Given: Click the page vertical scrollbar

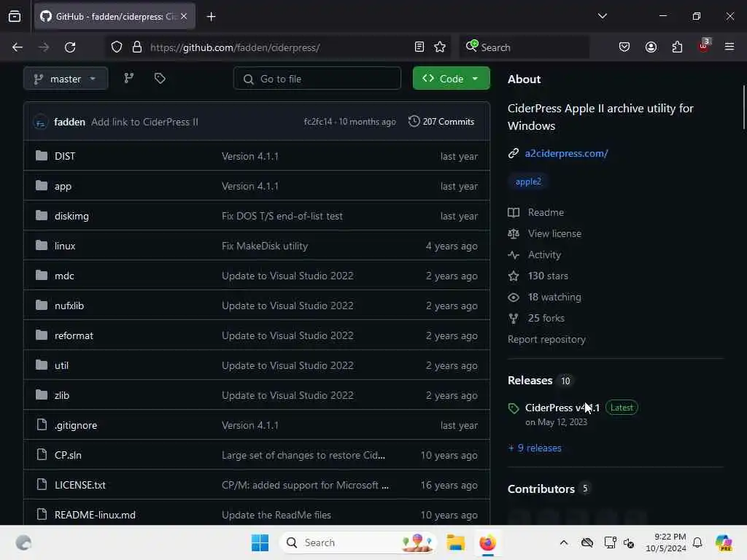Looking at the screenshot, I should (x=743, y=107).
